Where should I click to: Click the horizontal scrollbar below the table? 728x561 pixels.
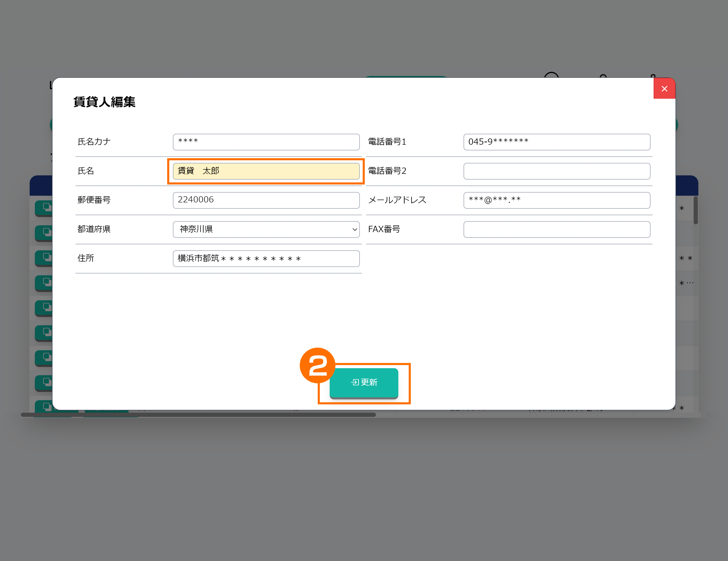(198, 415)
